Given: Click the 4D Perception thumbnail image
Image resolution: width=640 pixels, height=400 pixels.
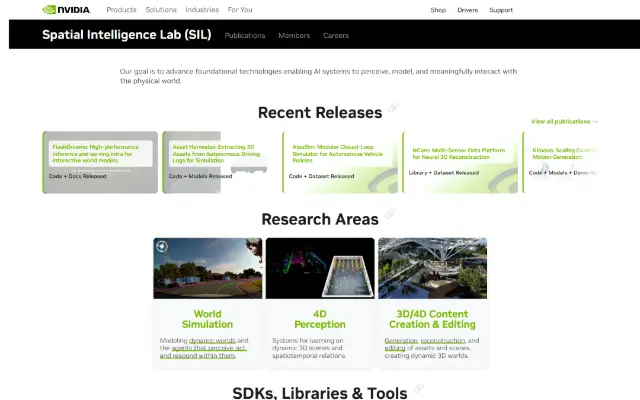Looking at the screenshot, I should tap(320, 268).
